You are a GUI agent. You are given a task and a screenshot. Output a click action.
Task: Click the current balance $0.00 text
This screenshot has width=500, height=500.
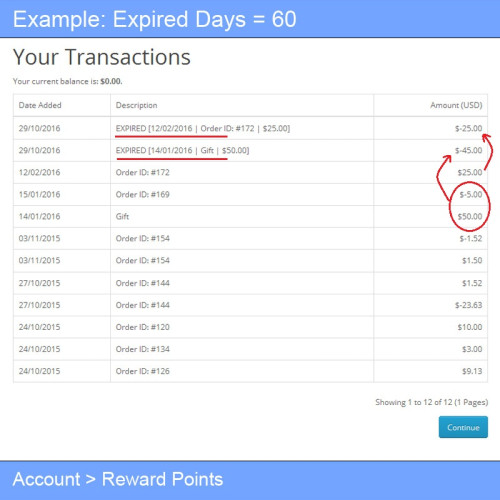point(111,81)
